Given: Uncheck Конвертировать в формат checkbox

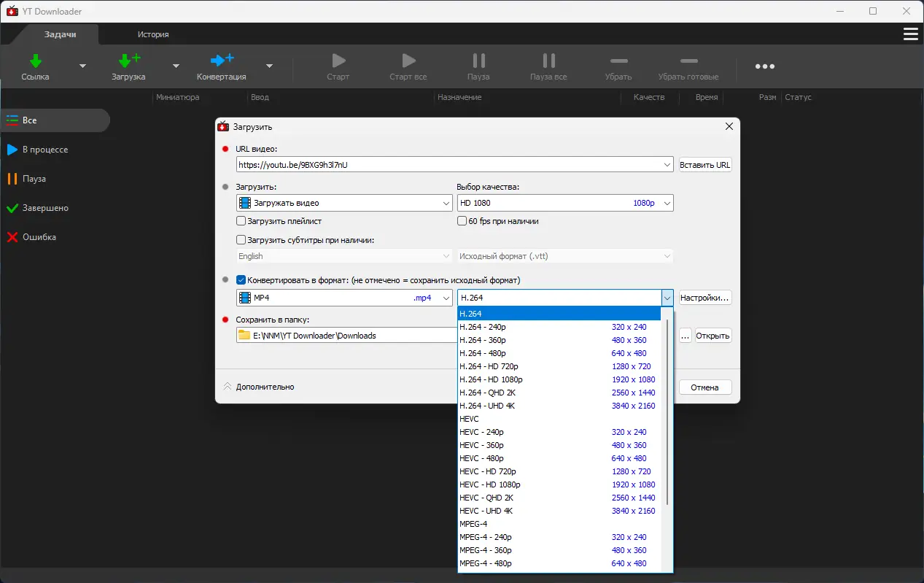Looking at the screenshot, I should pyautogui.click(x=241, y=280).
